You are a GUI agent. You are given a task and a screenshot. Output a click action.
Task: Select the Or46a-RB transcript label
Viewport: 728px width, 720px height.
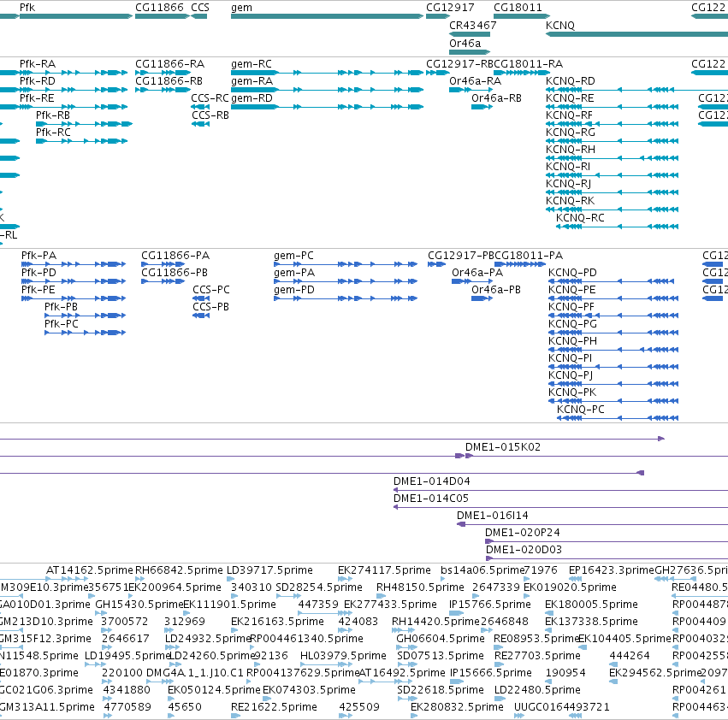pos(496,98)
